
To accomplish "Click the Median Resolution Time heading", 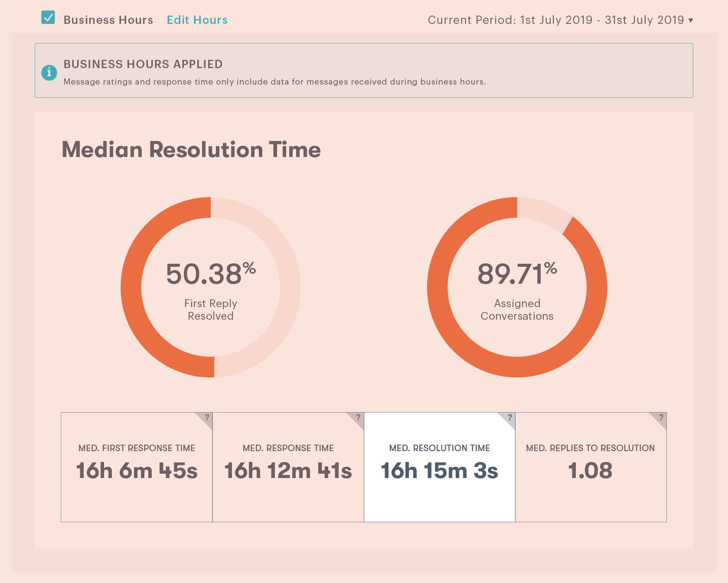I will pyautogui.click(x=191, y=150).
